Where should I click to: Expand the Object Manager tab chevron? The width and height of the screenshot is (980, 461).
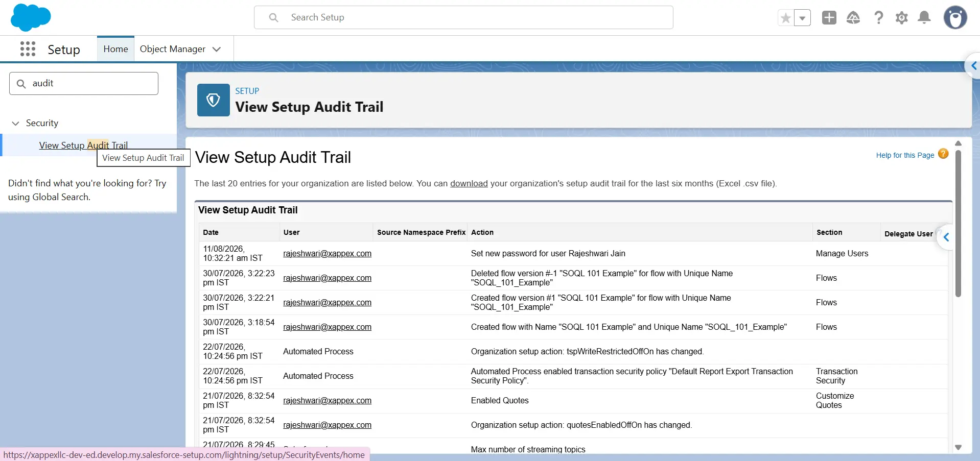click(x=217, y=49)
